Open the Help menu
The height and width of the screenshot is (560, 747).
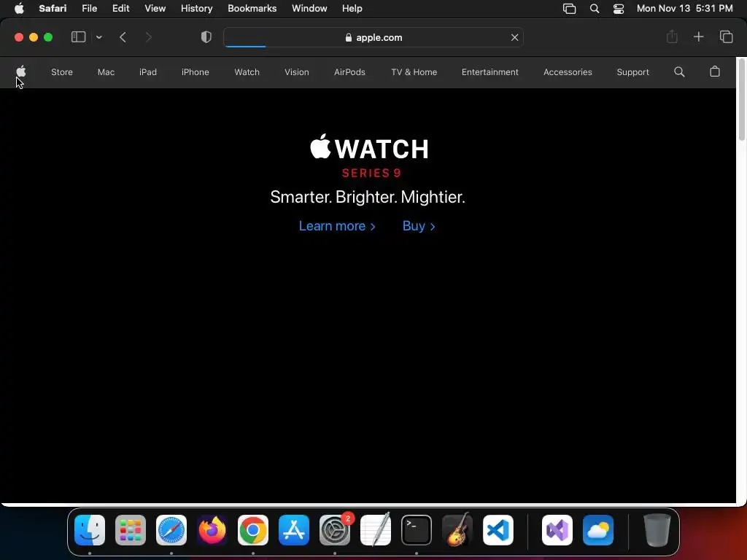pos(352,9)
